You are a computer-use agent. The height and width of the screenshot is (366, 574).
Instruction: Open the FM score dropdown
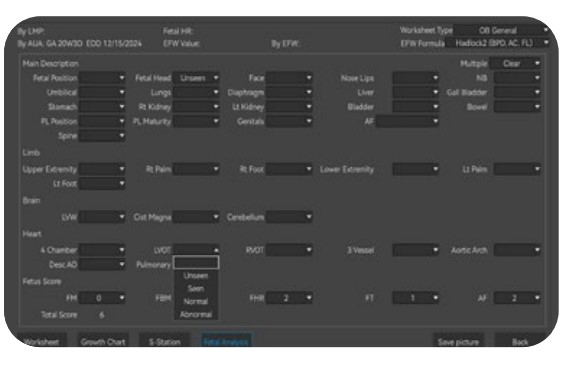pos(102,298)
